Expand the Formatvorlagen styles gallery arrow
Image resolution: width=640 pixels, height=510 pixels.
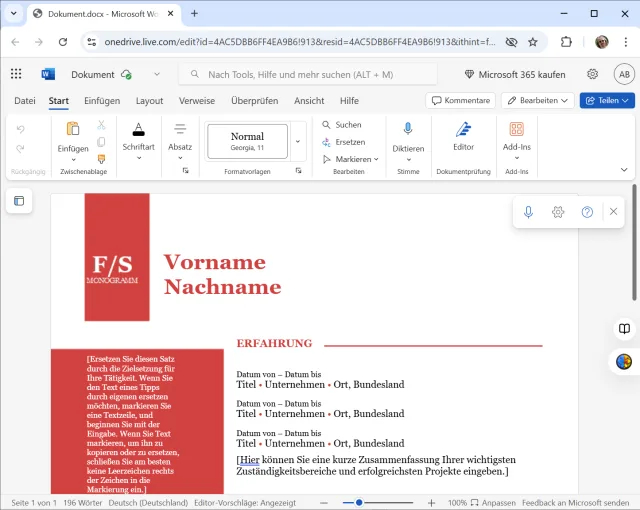298,142
